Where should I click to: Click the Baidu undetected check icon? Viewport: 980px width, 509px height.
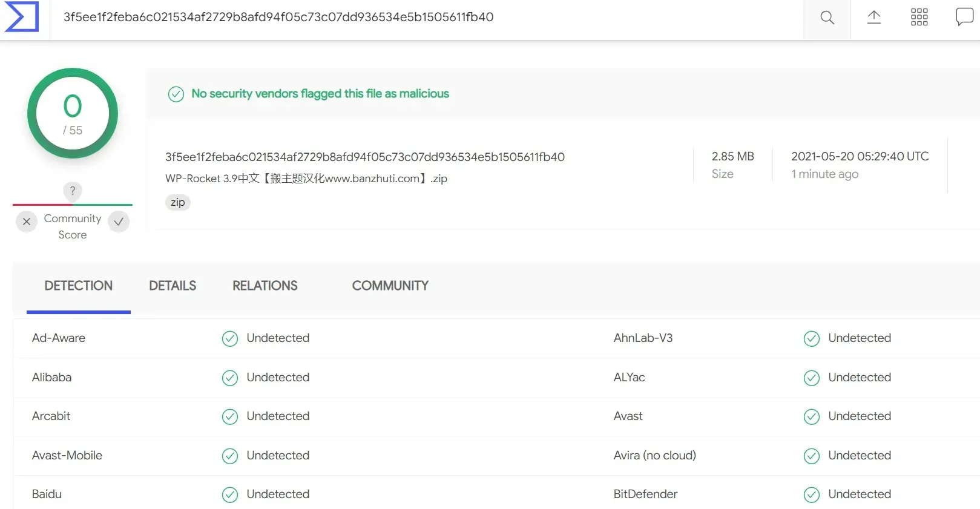230,494
